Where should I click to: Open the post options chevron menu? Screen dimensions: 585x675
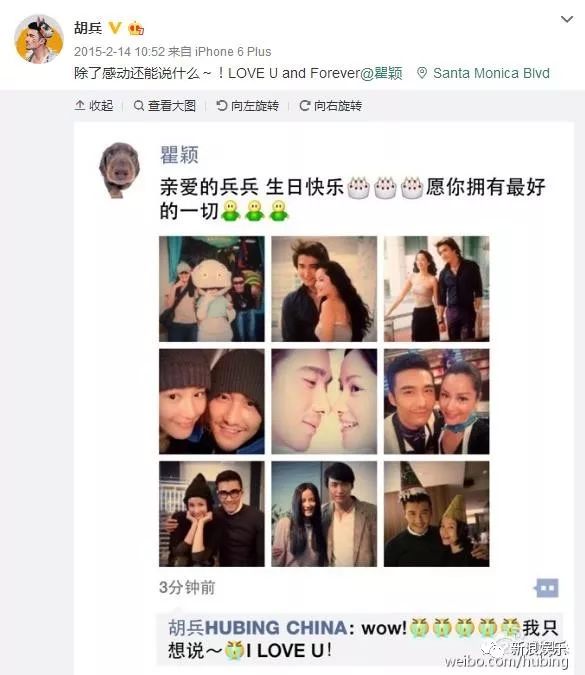[x=567, y=19]
